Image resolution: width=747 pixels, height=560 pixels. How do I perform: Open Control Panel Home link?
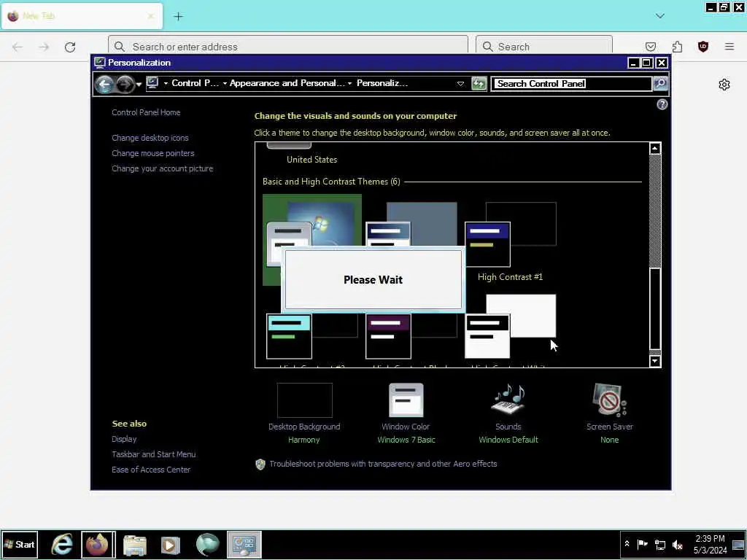coord(146,112)
